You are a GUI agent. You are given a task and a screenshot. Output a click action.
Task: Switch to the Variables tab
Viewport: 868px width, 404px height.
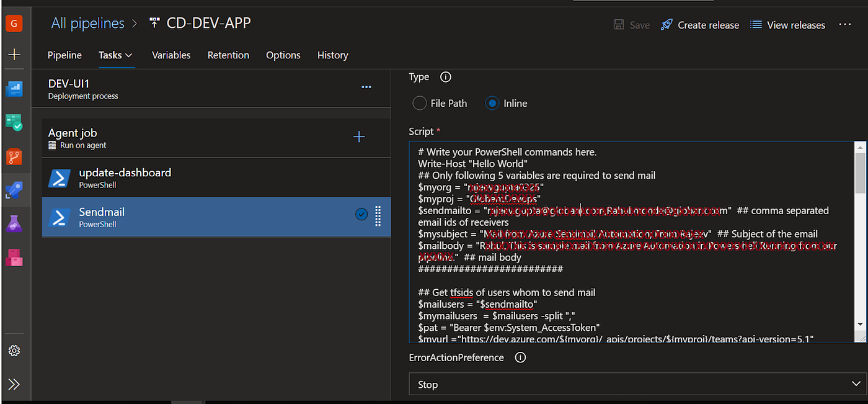click(171, 55)
